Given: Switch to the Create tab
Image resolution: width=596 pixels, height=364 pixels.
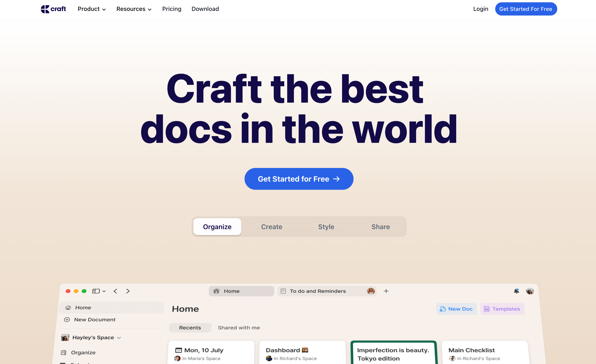Looking at the screenshot, I should click(272, 227).
